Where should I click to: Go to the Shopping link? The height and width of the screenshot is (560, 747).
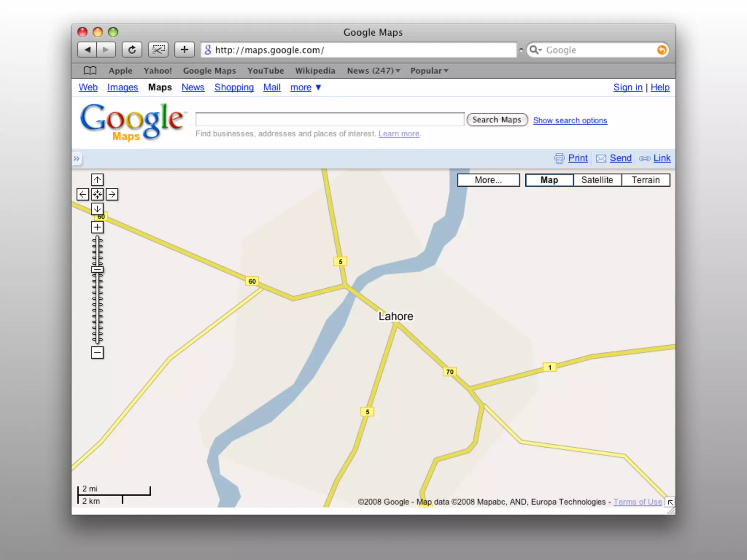pyautogui.click(x=234, y=87)
